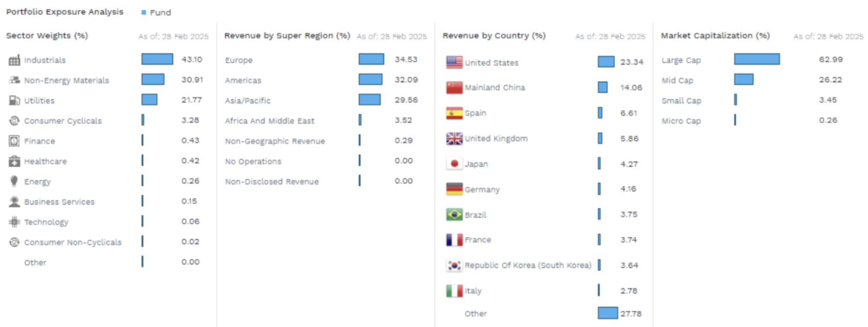This screenshot has width=868, height=327.
Task: Click the Japan flag icon
Action: 454,163
